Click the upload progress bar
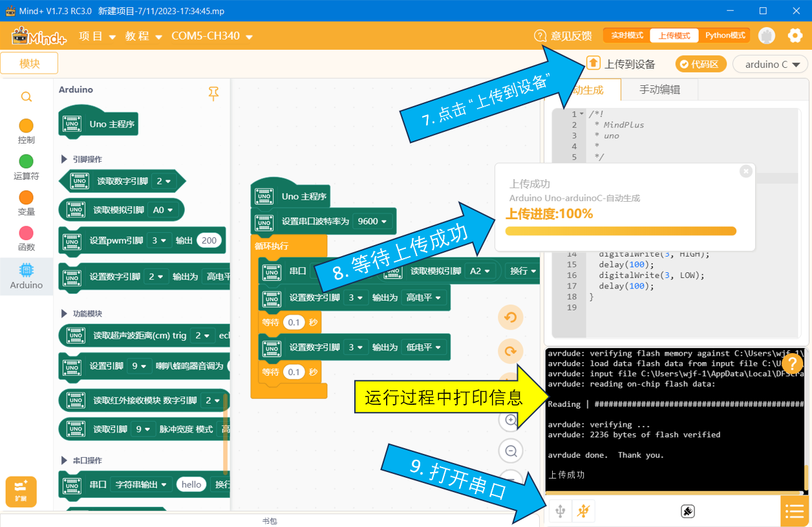The height and width of the screenshot is (527, 812). (621, 231)
